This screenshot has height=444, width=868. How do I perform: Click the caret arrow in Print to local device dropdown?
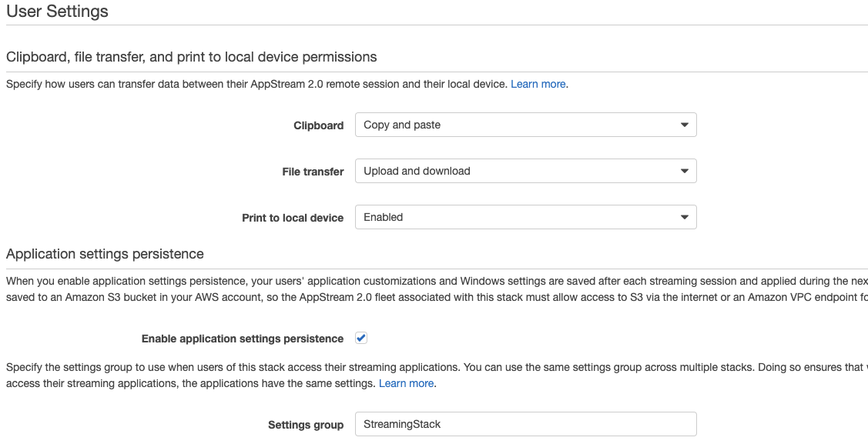pyautogui.click(x=684, y=217)
